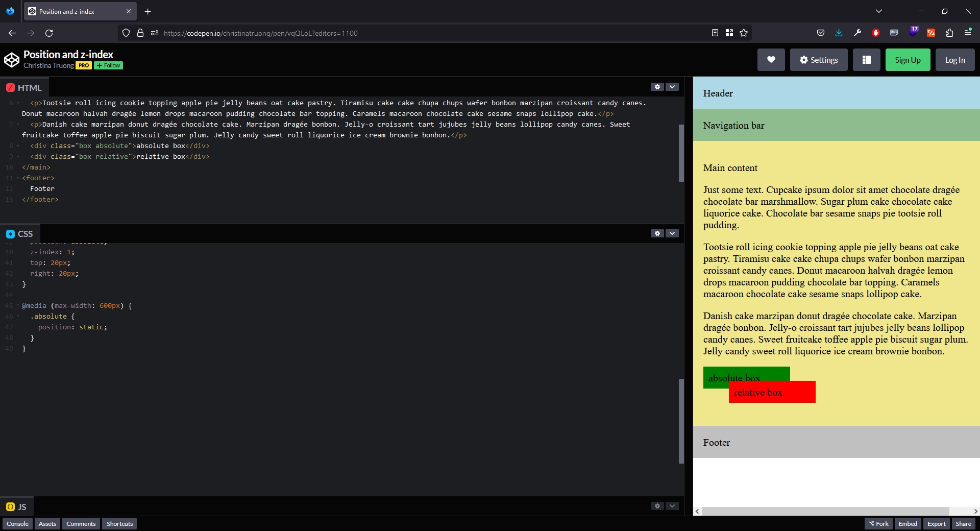Viewport: 980px width, 531px height.
Task: Open the Export menu
Action: click(x=937, y=524)
